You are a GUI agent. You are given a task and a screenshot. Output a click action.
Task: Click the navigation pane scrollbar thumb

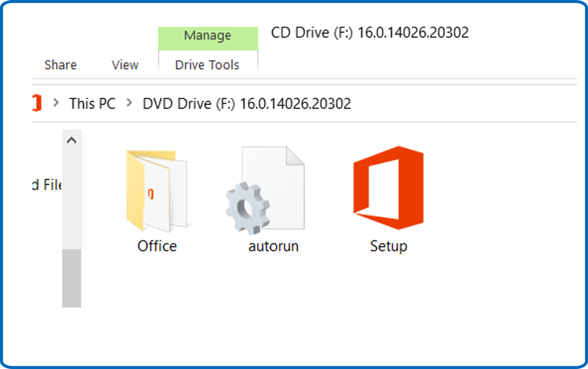coord(71,278)
